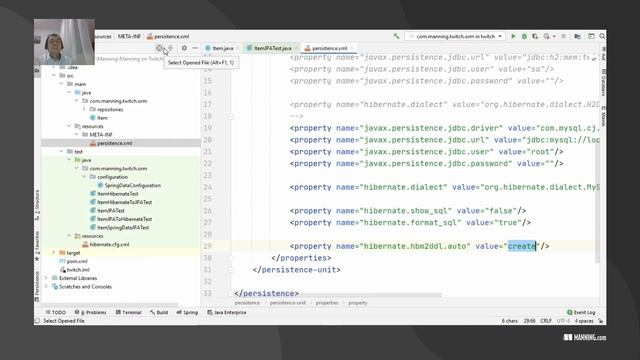Open the TODO tool window tab
Screen dimensions: 640x360
(56, 312)
